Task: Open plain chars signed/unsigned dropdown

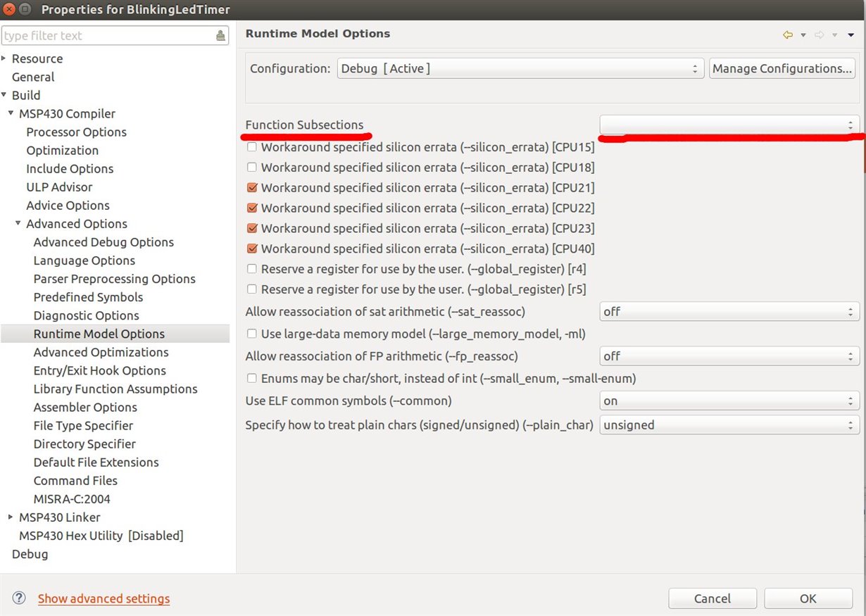Action: [729, 425]
